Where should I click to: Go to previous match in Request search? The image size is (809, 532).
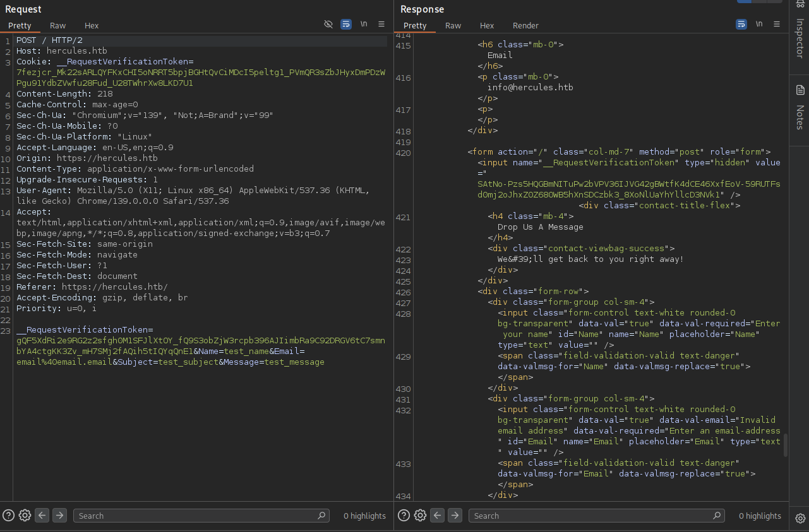(42, 516)
